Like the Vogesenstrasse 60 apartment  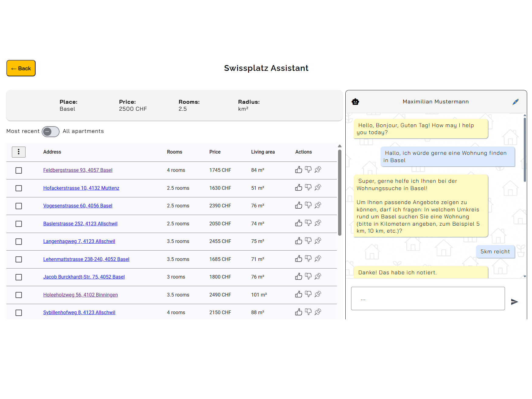click(299, 205)
